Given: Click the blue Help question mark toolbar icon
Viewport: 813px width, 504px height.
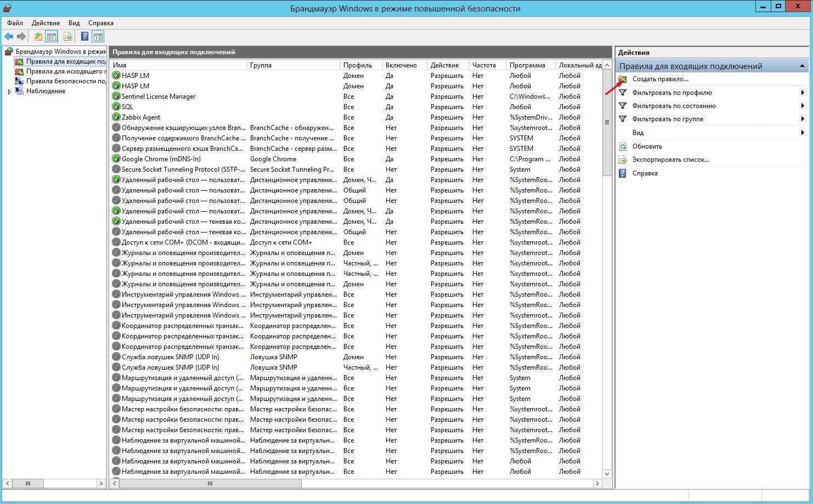Looking at the screenshot, I should 84,37.
